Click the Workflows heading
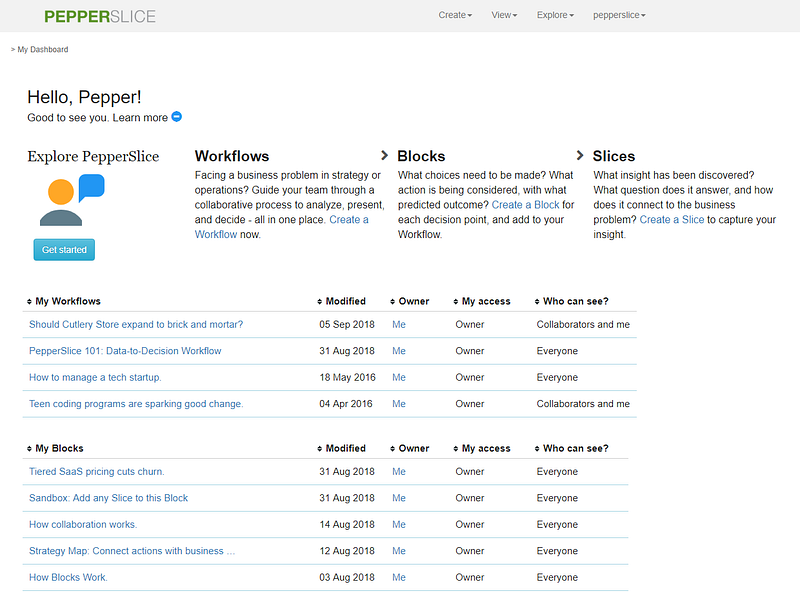Screen dimensions: 800x600 pyautogui.click(x=232, y=156)
